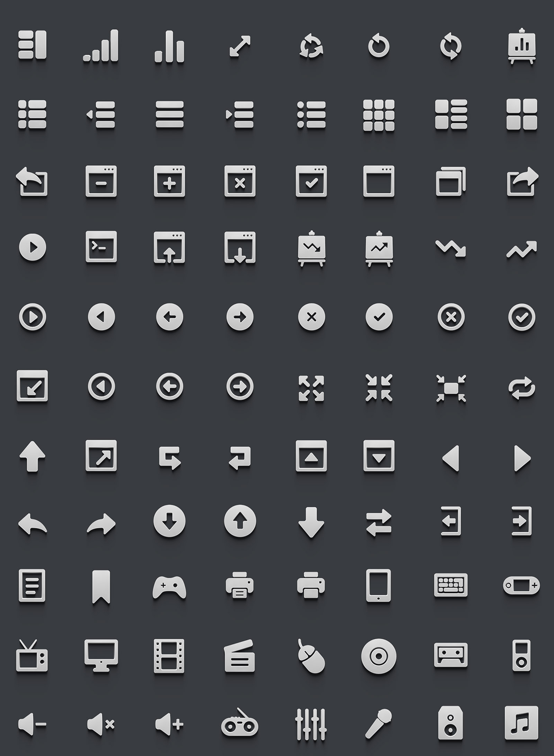Click the music note icon
554x756 pixels.
(x=522, y=723)
